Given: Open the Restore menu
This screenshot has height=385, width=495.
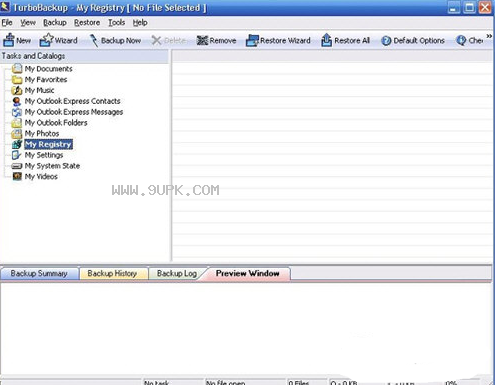Looking at the screenshot, I should 87,23.
